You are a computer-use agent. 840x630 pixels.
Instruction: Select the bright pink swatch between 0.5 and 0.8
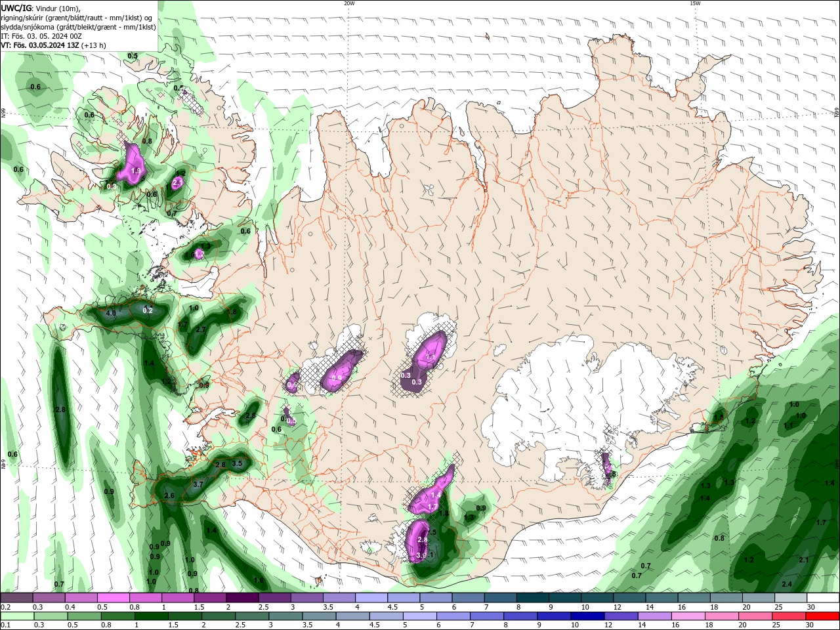pyautogui.click(x=113, y=598)
